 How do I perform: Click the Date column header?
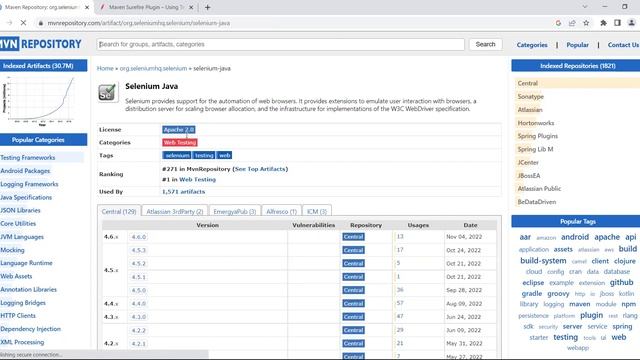[x=470, y=225]
